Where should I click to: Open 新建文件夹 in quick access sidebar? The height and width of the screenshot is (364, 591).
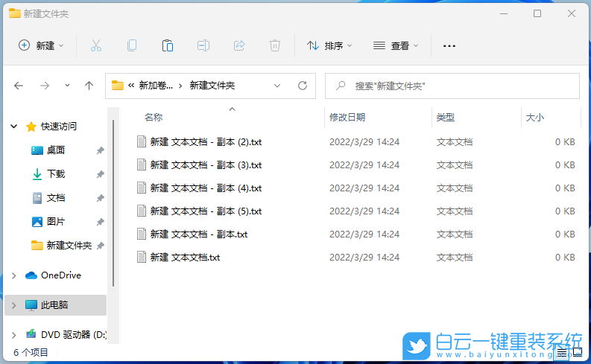click(69, 246)
